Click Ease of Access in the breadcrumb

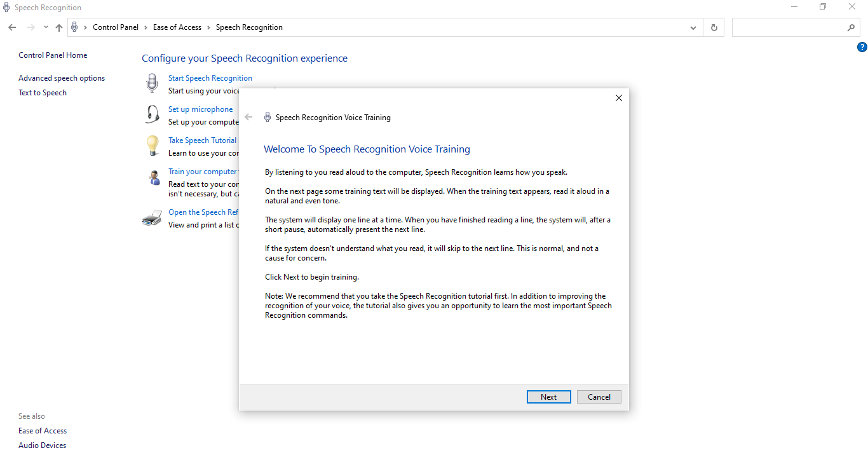[x=177, y=27]
